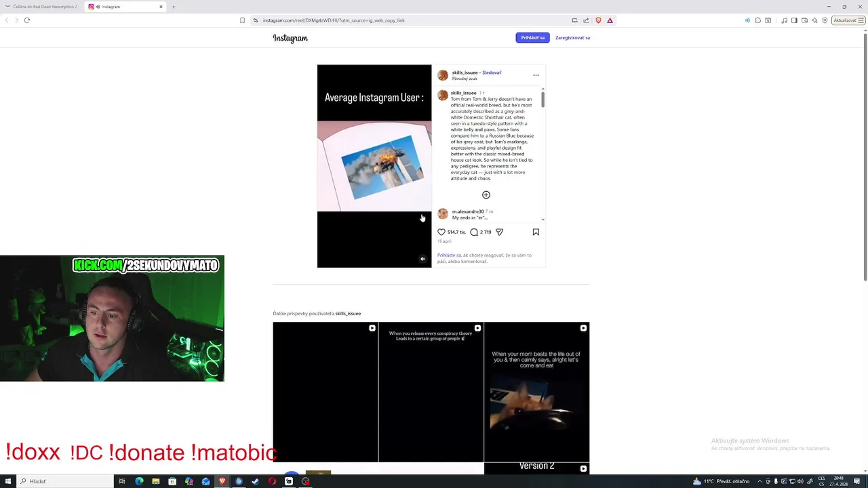Close the Instagram browser tab

pyautogui.click(x=161, y=7)
